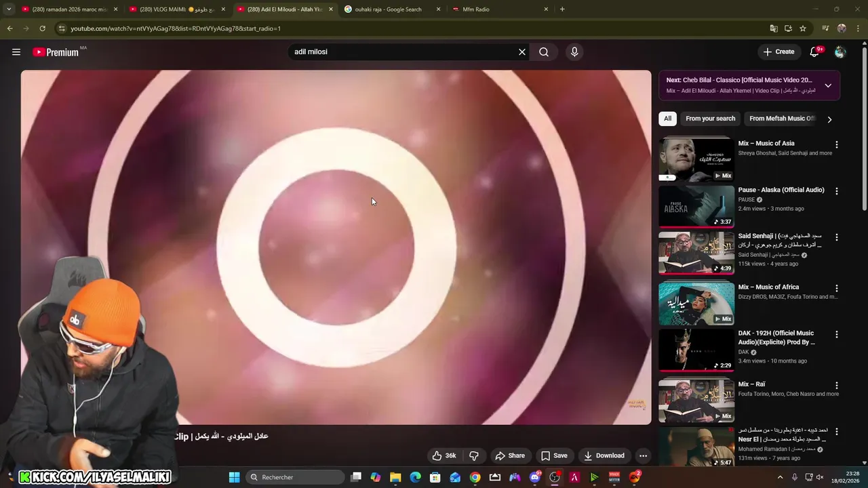Click the Share button
Image resolution: width=868 pixels, height=488 pixels.
(x=510, y=455)
